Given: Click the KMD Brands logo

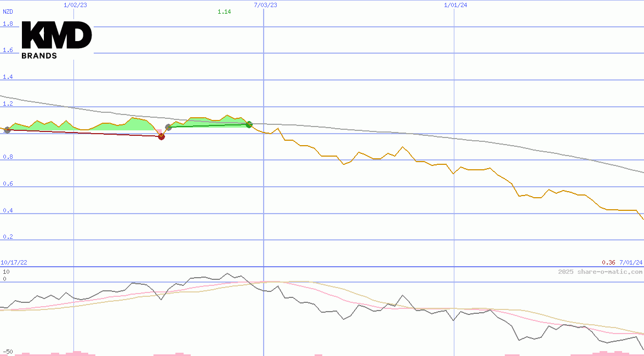Looking at the screenshot, I should tap(56, 40).
